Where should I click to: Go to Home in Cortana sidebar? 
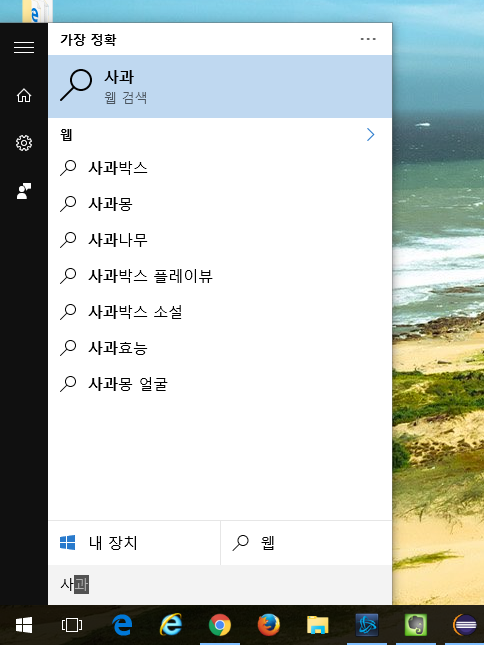pyautogui.click(x=24, y=95)
